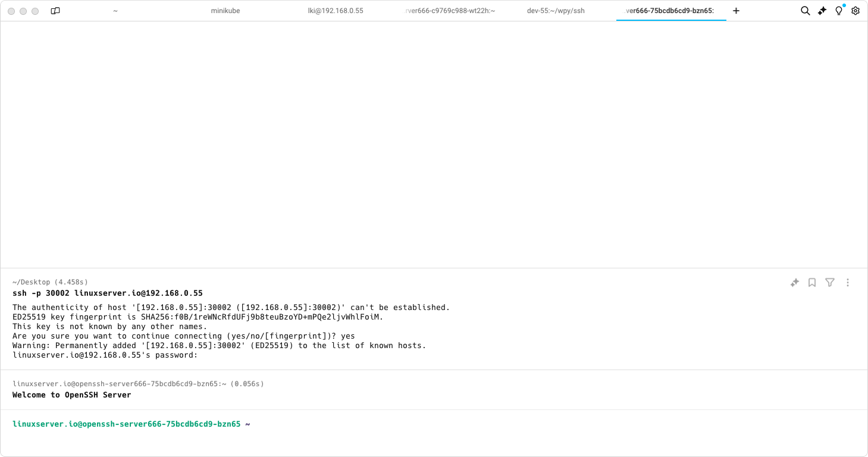This screenshot has width=868, height=457.
Task: Click the ED25519 key fingerprint line
Action: [x=198, y=317]
